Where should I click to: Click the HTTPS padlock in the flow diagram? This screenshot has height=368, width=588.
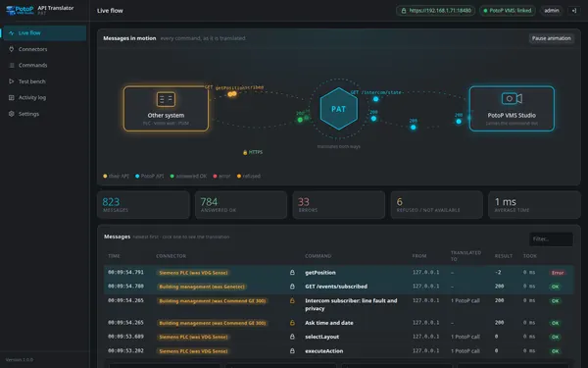click(x=245, y=152)
